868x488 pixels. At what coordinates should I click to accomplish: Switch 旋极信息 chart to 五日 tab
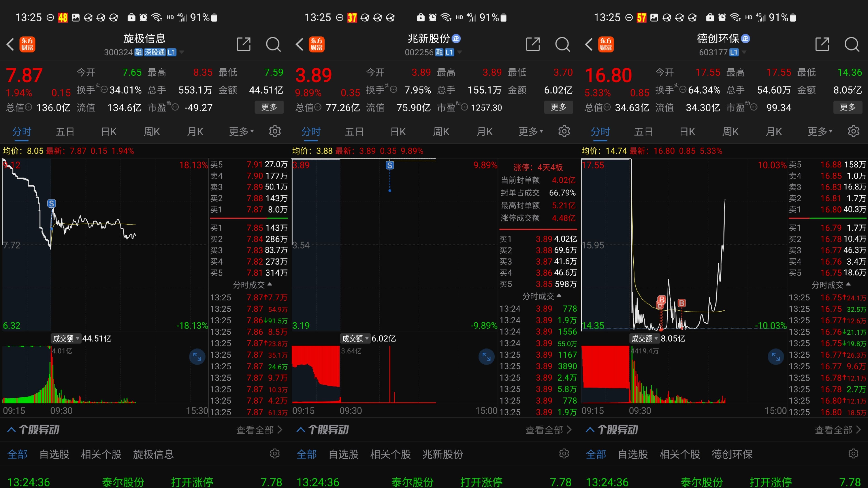pyautogui.click(x=65, y=131)
